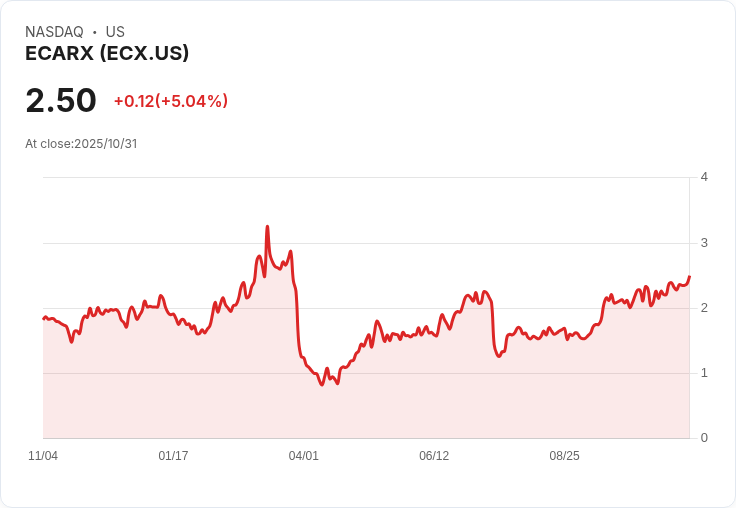Image resolution: width=736 pixels, height=508 pixels.
Task: Select the 06/12 date on the axis
Action: [x=434, y=456]
